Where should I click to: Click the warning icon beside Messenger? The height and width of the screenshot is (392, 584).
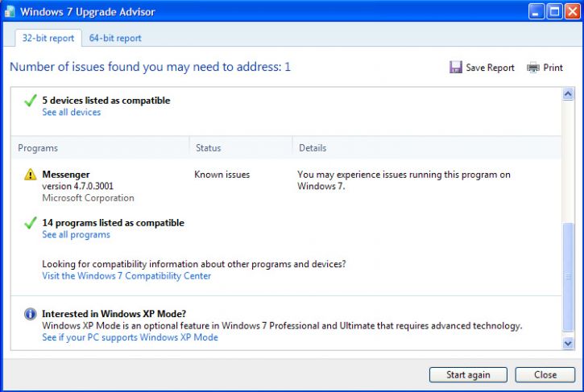30,174
